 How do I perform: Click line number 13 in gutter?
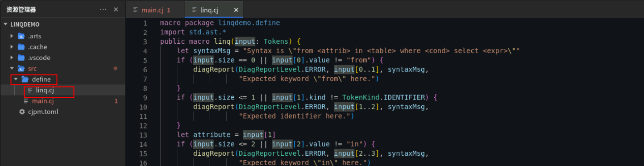[143, 135]
